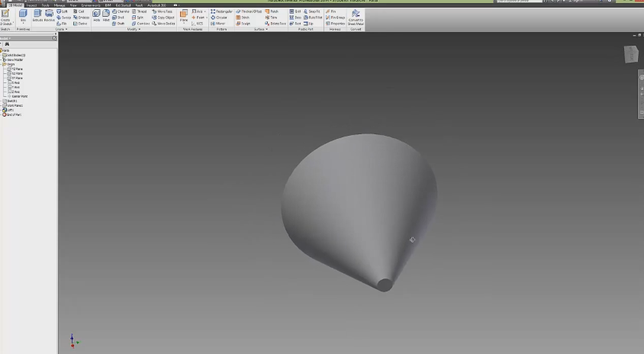Choose the Snap Fit tool
The image size is (644, 354).
coord(312,11)
